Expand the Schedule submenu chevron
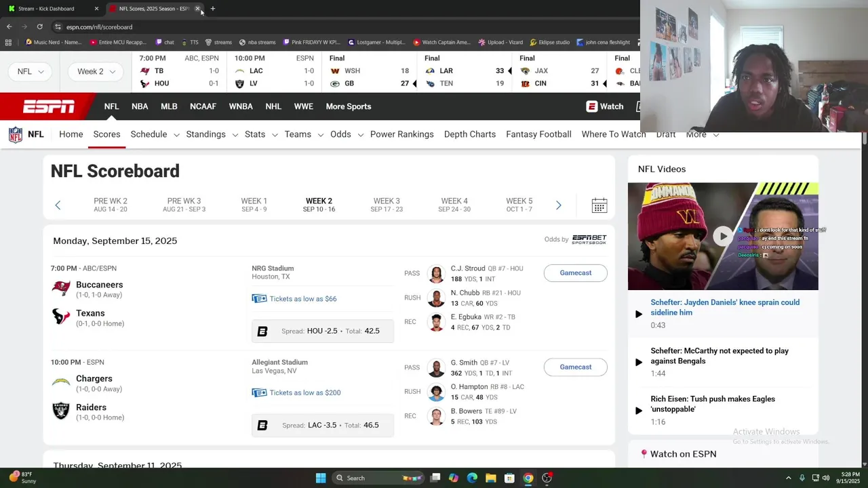Image resolution: width=868 pixels, height=488 pixels. tap(176, 135)
